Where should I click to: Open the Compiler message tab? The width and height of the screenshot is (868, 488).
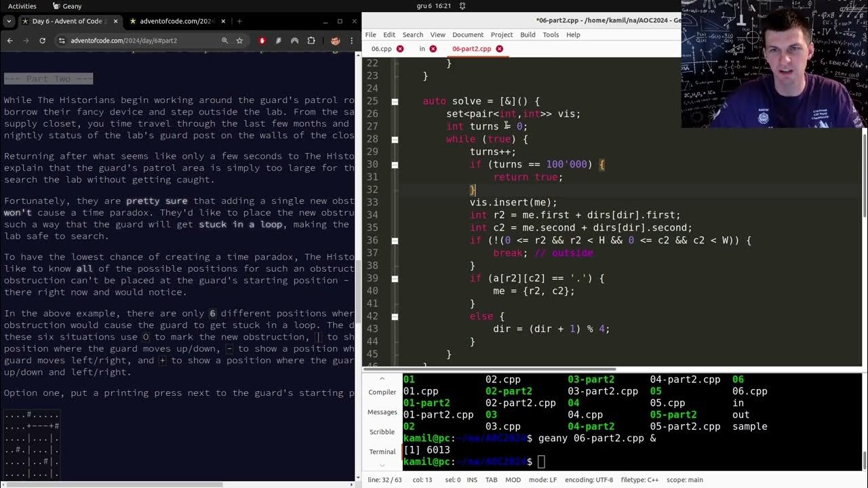382,392
